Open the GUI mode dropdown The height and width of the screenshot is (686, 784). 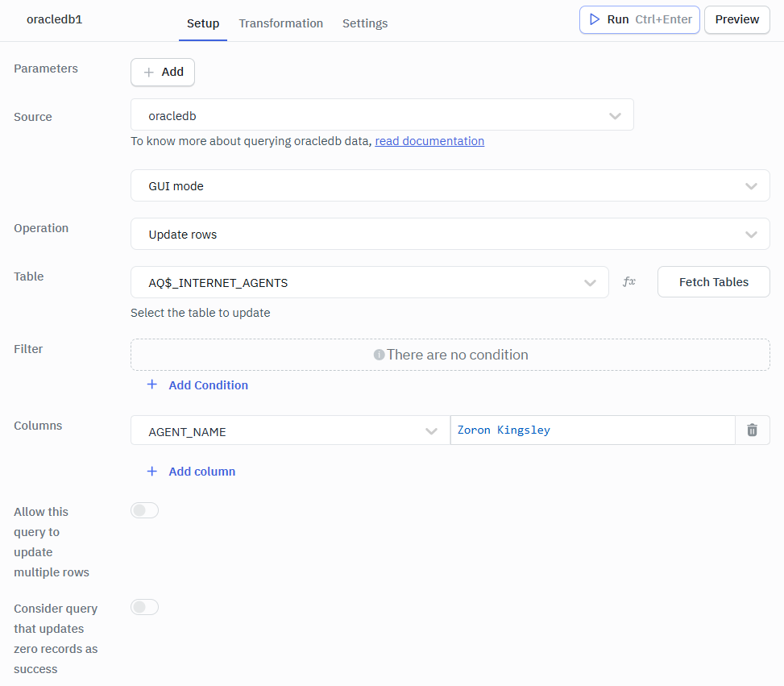[x=450, y=185]
